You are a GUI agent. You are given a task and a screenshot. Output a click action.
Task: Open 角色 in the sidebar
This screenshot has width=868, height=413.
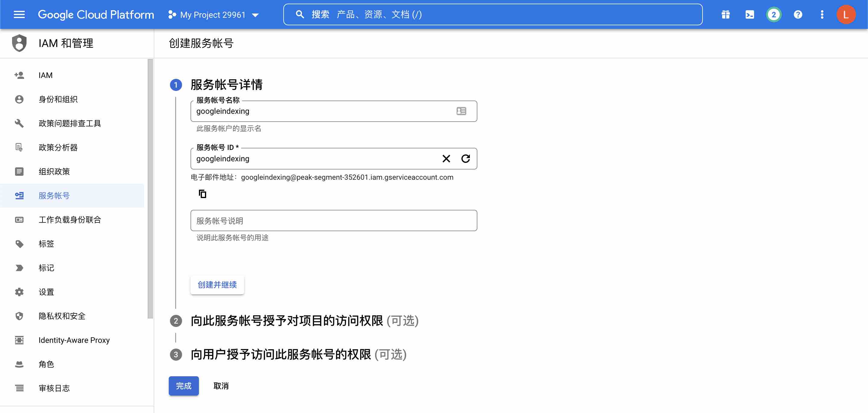[x=46, y=364]
